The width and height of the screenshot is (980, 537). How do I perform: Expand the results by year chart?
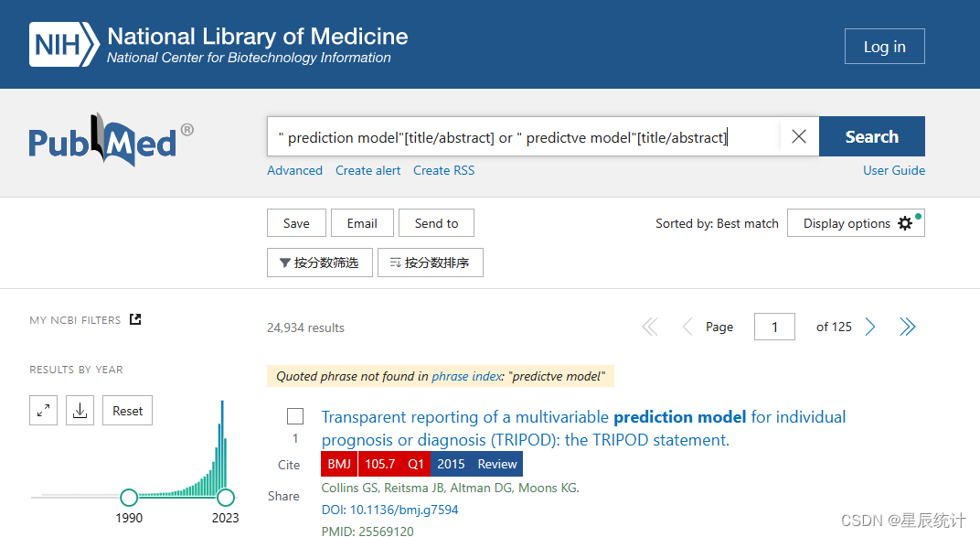pyautogui.click(x=43, y=411)
